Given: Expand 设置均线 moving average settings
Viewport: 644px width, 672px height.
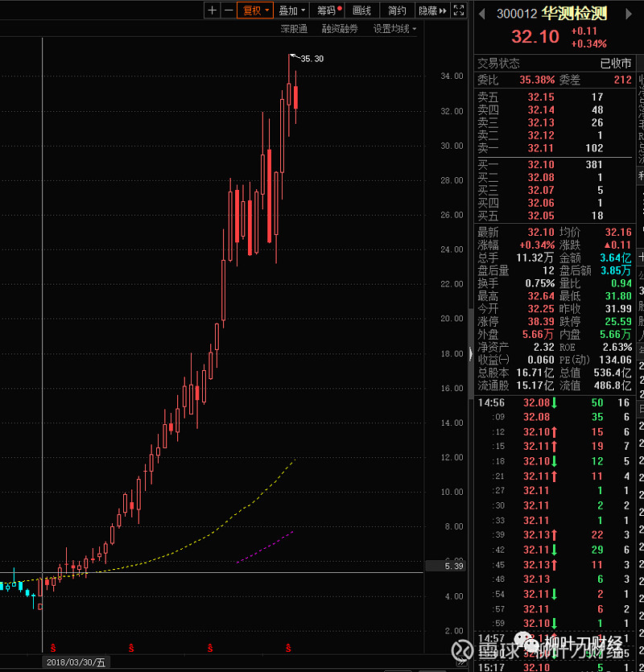Looking at the screenshot, I should (x=394, y=29).
